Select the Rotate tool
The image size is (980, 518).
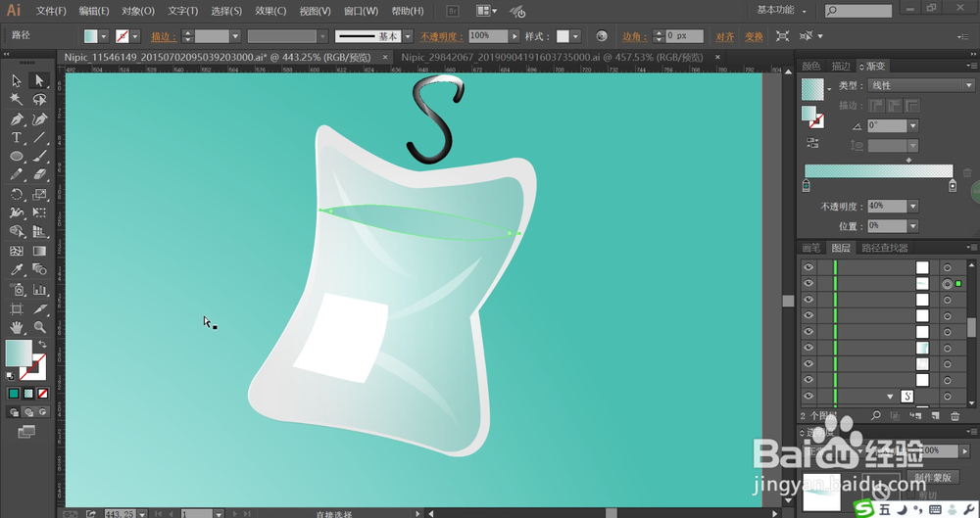coord(17,194)
